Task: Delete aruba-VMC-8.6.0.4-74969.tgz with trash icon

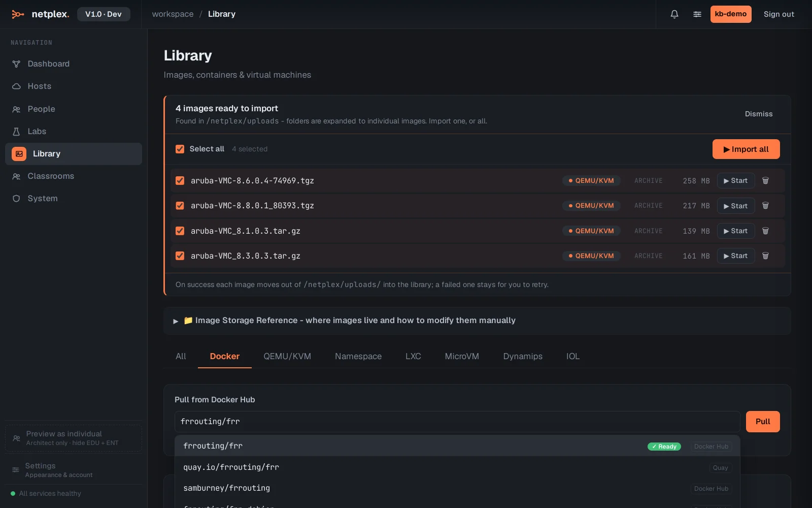Action: (766, 181)
